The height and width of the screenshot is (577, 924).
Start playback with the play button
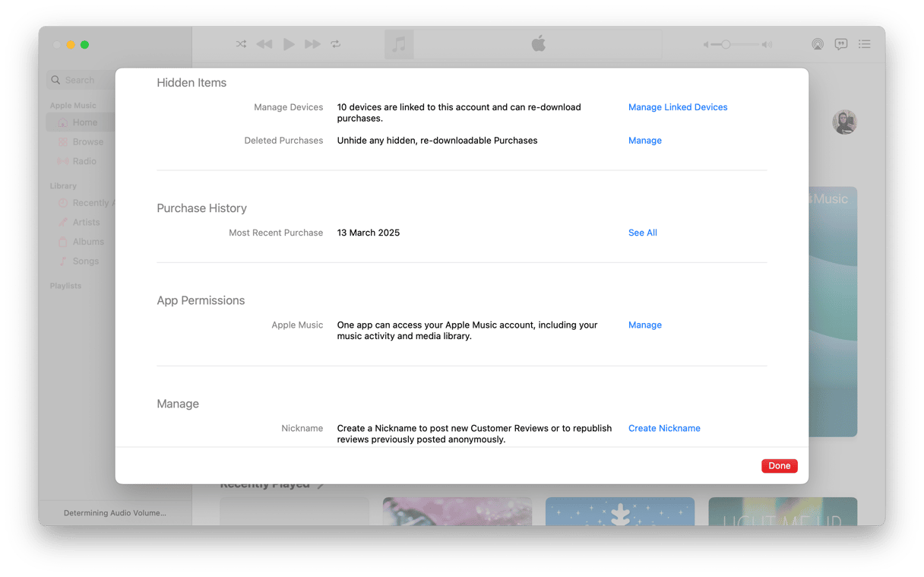click(289, 44)
